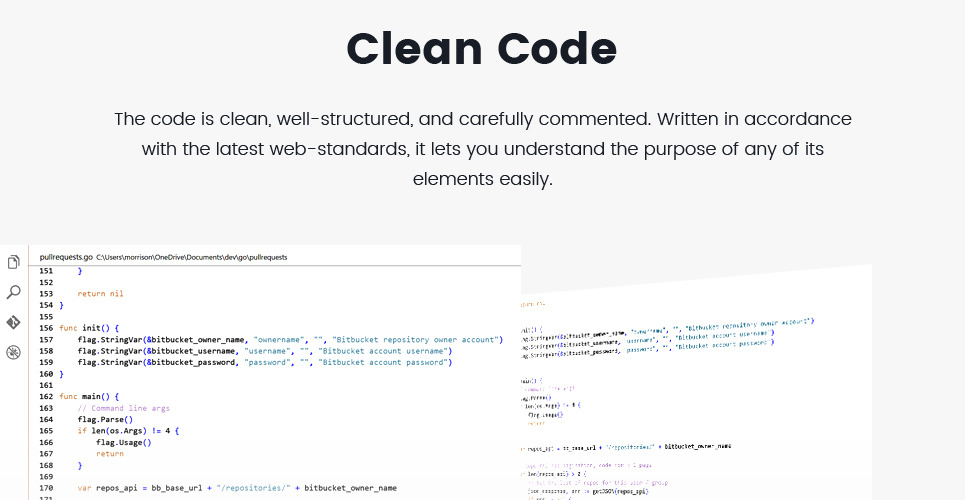
Task: Click the "func main()" declaration line
Action: 89,397
